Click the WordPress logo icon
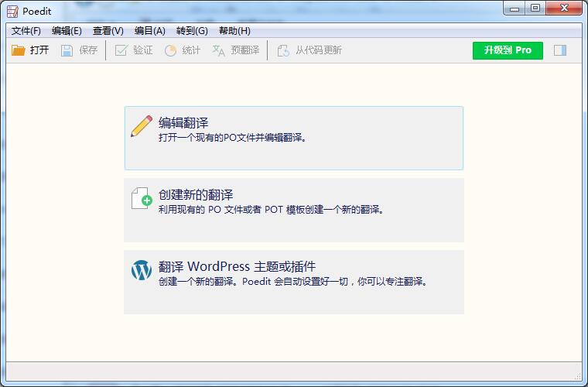This screenshot has height=387, width=588. (142, 270)
